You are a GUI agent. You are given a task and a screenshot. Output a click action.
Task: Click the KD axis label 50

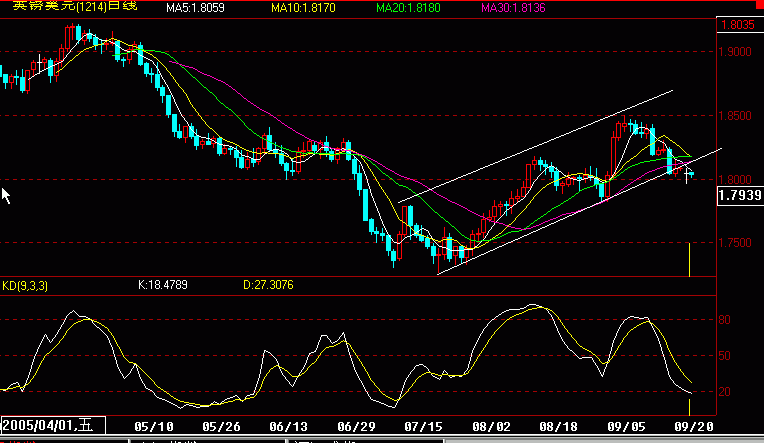725,356
